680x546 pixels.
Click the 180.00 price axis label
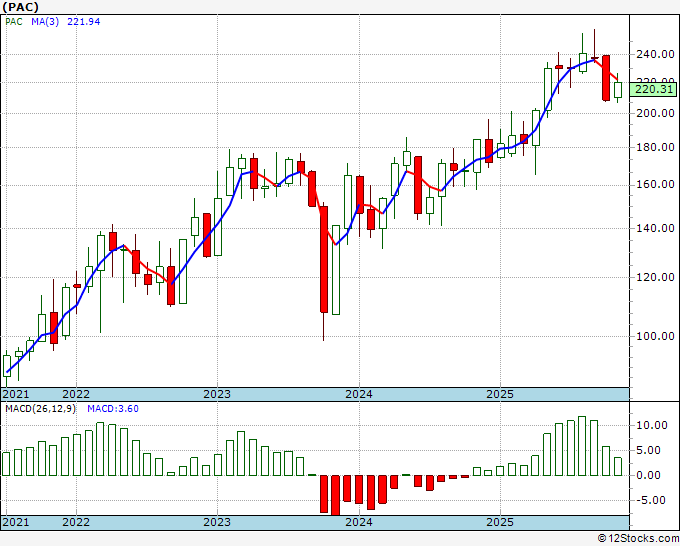click(655, 147)
